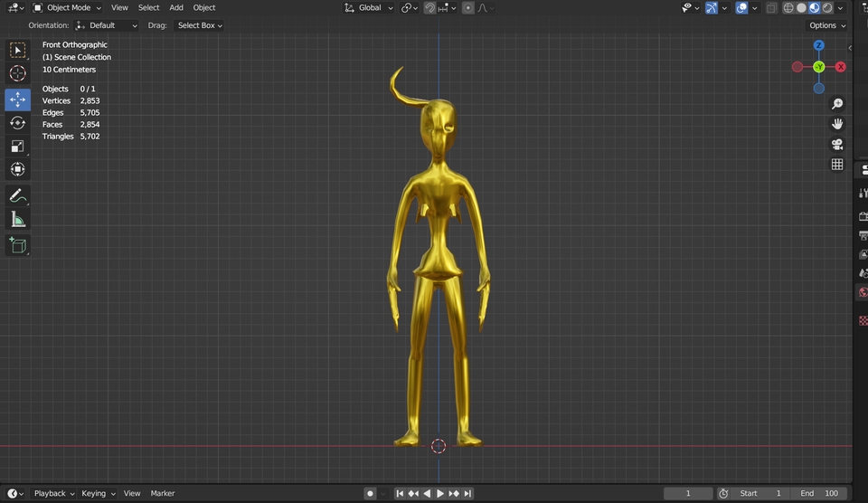Toggle snapping magnet in header
868x503 pixels.
coord(430,8)
